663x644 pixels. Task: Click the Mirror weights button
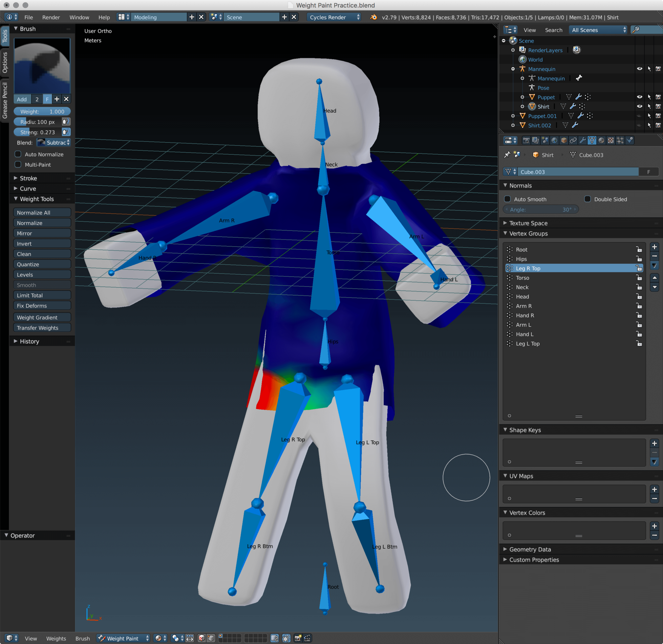point(42,233)
